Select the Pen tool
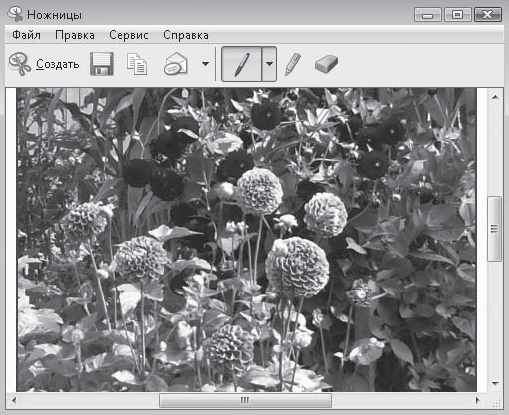Viewport: 509px width, 415px height. [242, 64]
